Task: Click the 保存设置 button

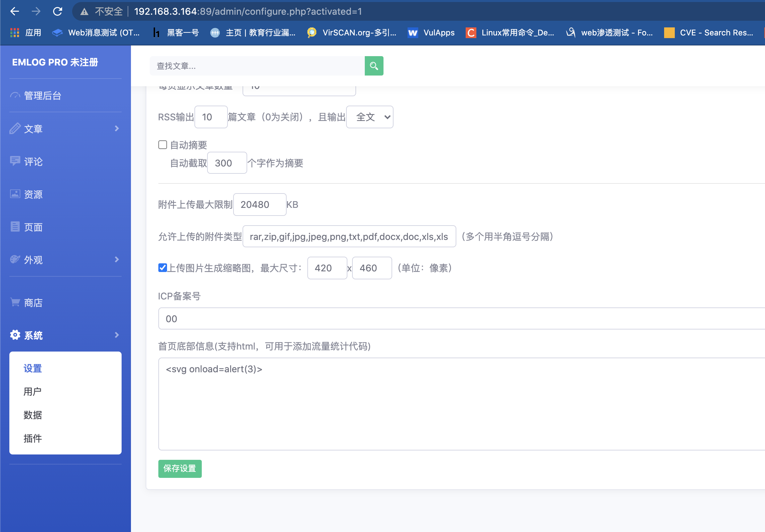Action: point(180,469)
